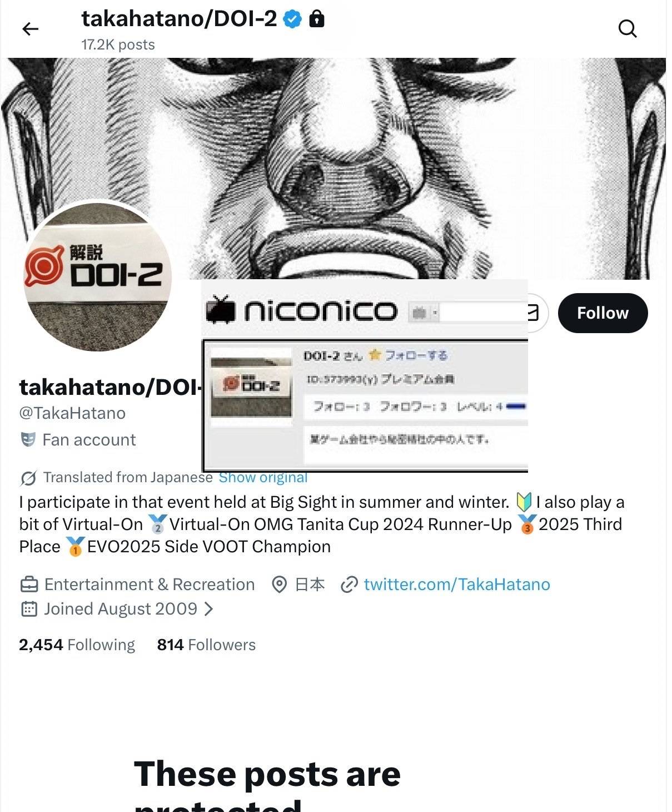Go back with the left arrow
This screenshot has height=812, width=672.
point(31,29)
